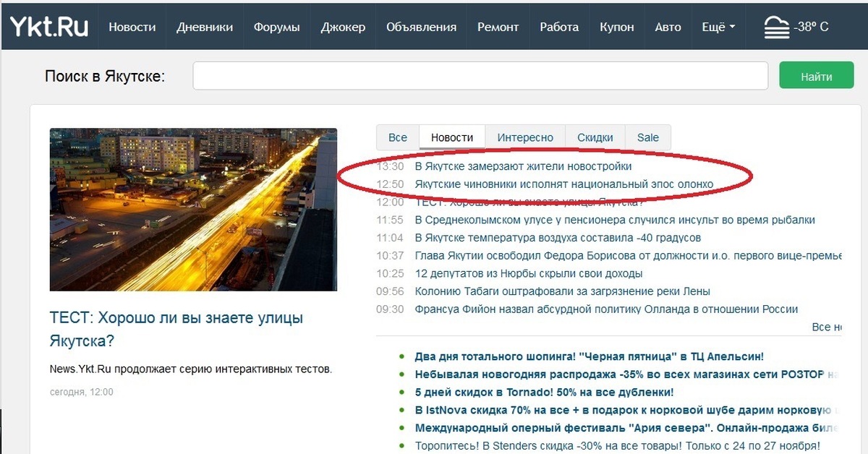The height and width of the screenshot is (454, 868).
Task: Focus the Yakutsk search input field
Action: click(480, 76)
